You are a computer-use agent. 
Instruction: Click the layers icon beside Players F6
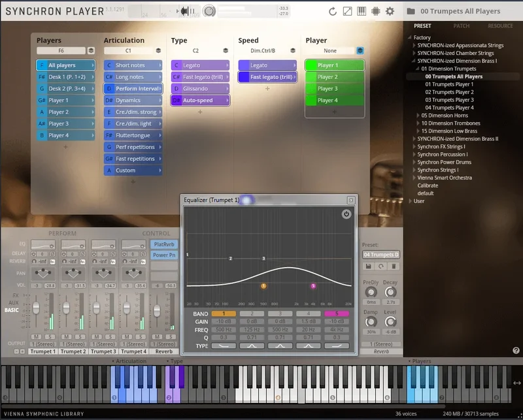[x=91, y=51]
